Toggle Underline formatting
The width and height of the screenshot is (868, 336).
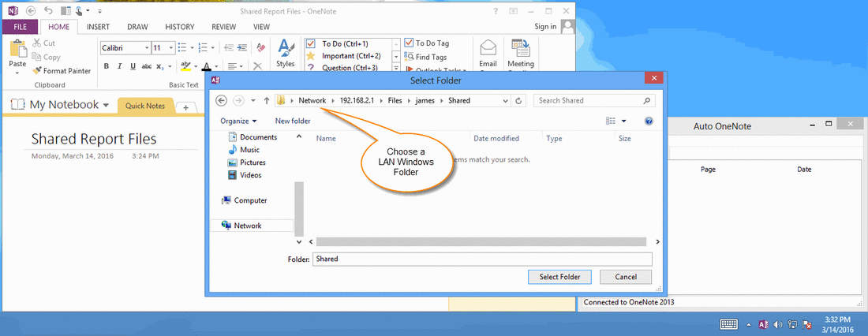[x=133, y=66]
